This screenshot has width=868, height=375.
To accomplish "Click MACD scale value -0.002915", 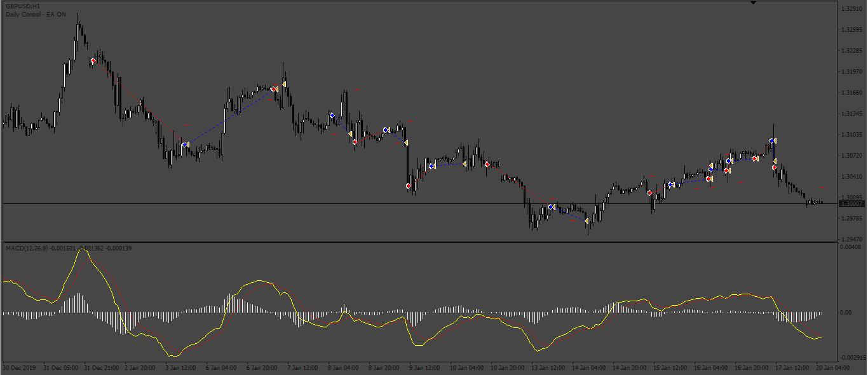I will point(853,358).
